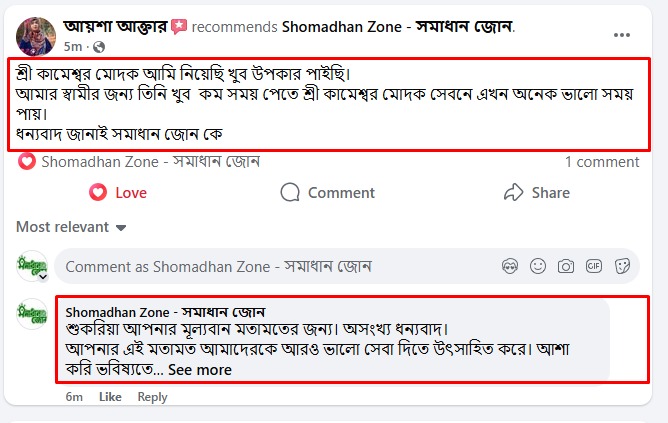
Task: Open the 1 comment link
Action: pos(601,162)
